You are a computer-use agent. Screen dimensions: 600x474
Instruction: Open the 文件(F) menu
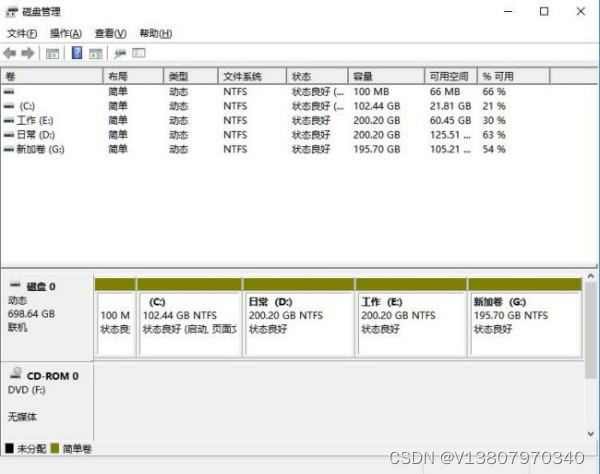point(22,34)
